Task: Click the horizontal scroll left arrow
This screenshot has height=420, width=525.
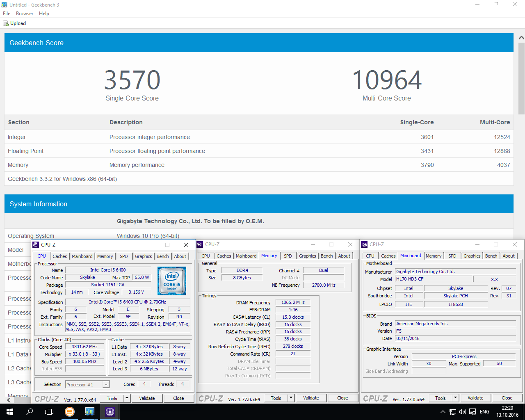Action: (x=9, y=400)
